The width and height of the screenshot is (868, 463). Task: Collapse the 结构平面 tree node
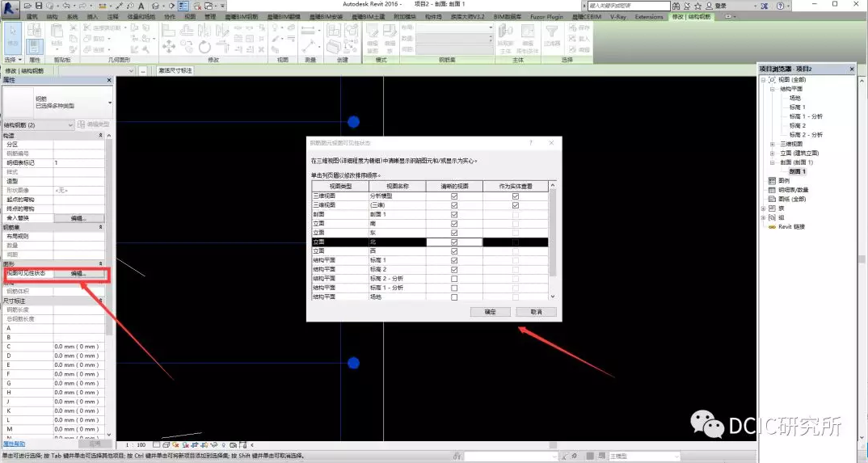pyautogui.click(x=773, y=89)
